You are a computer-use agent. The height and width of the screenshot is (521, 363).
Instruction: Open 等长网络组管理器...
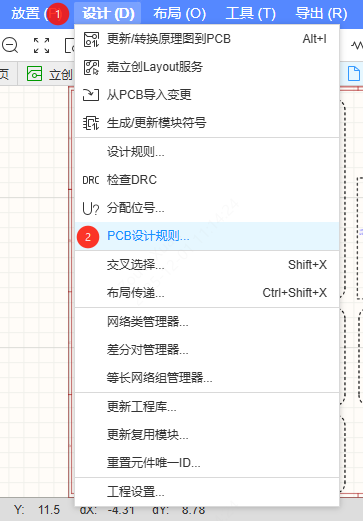pos(207,378)
